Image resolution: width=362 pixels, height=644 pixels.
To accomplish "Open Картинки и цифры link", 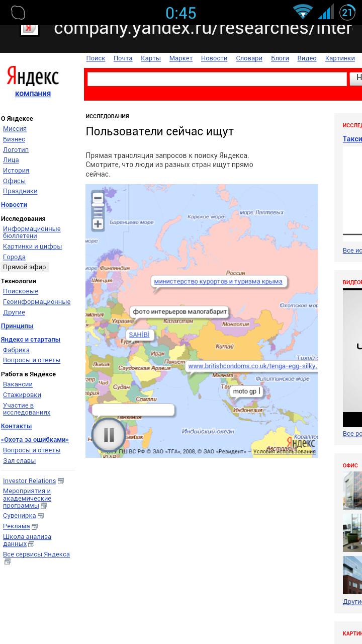I will coord(32,247).
